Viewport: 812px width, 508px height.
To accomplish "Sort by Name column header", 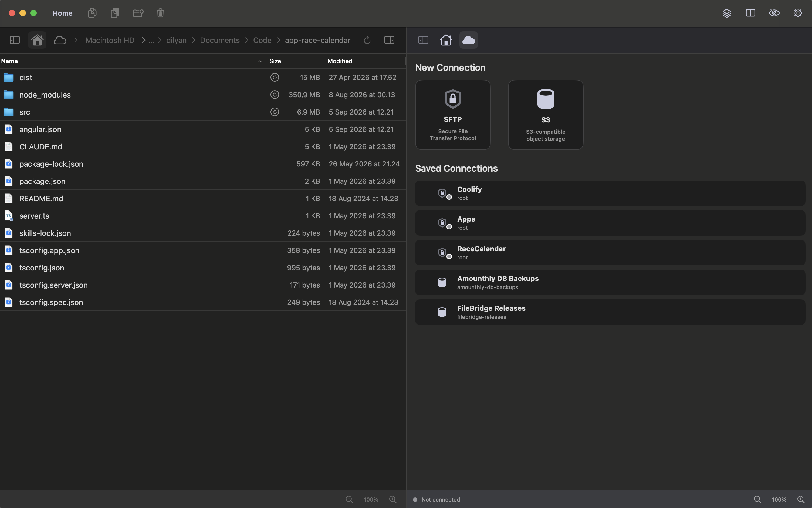I will [x=132, y=61].
